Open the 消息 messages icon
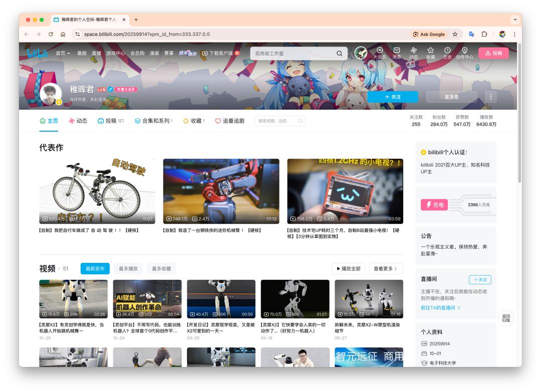 [396, 53]
